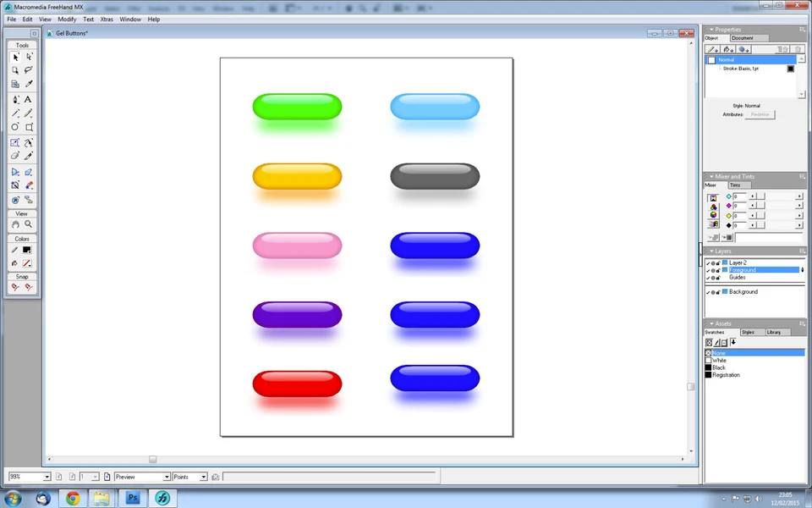The height and width of the screenshot is (508, 812).
Task: Pick the Rectangle tool
Action: [28, 125]
